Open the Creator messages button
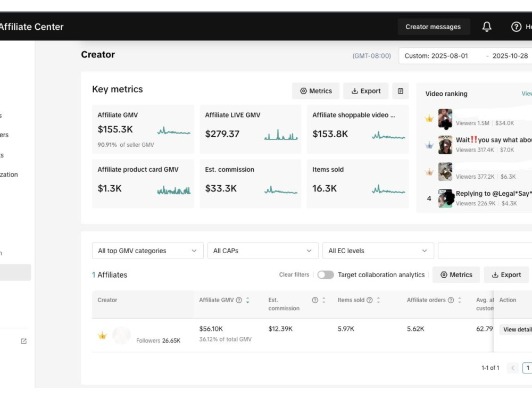The image size is (532, 399). tap(433, 27)
